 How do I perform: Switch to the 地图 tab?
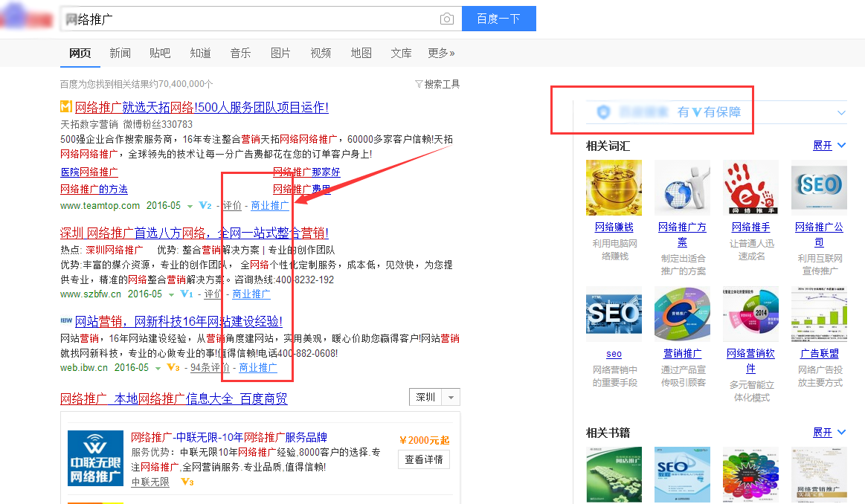[361, 53]
